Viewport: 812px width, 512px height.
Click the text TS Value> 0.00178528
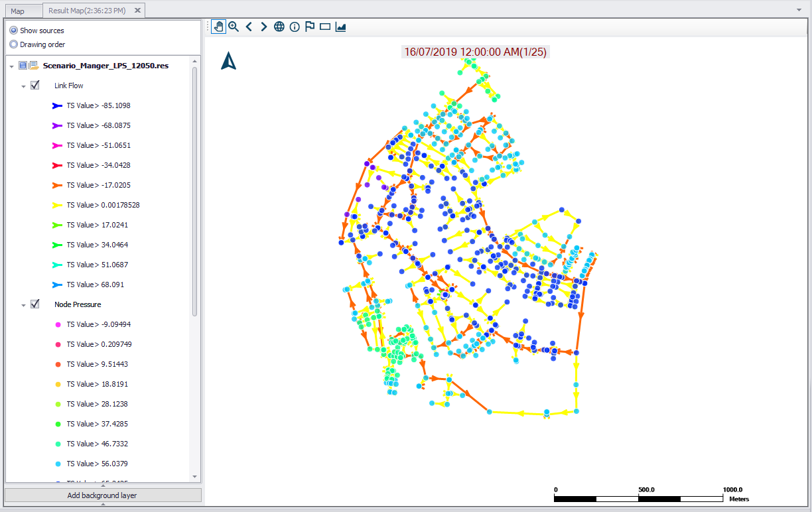tap(103, 205)
